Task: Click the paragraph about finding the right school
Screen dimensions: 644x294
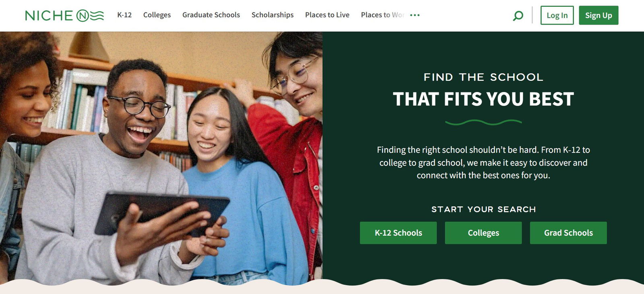Action: pos(483,162)
